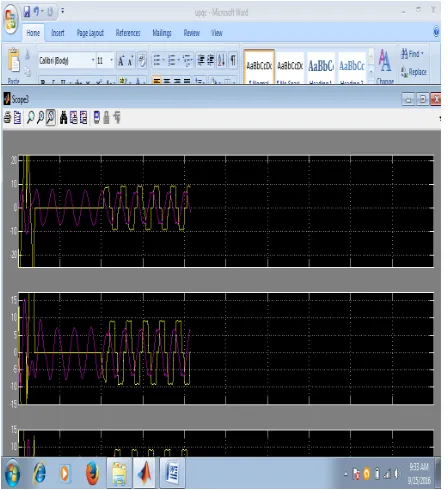Click the Sort A-Z icon

click(x=221, y=61)
